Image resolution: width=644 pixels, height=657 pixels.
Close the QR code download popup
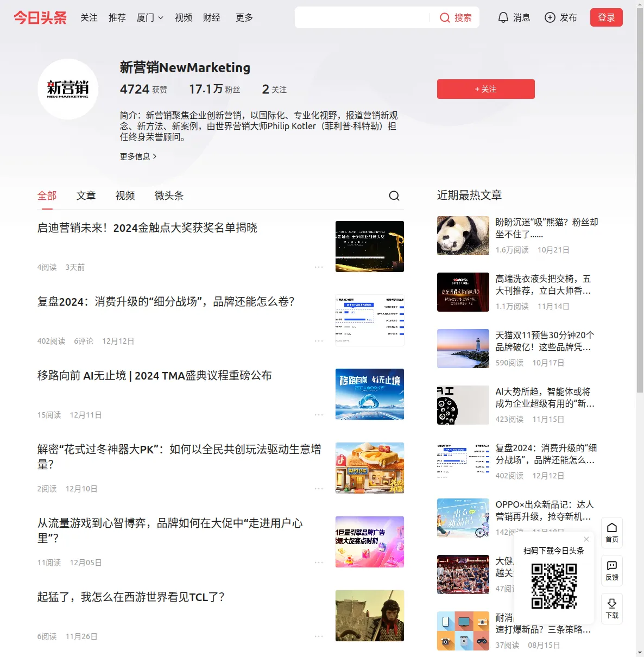pos(586,539)
